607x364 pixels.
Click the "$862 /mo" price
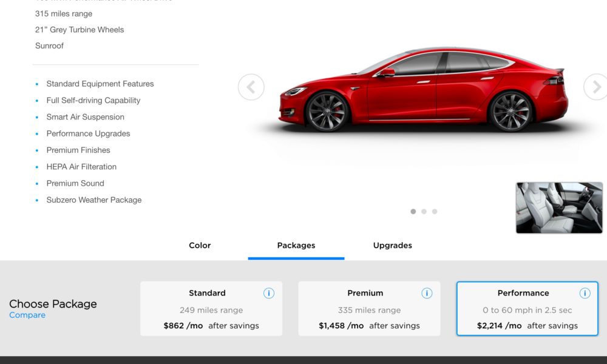[x=183, y=326]
